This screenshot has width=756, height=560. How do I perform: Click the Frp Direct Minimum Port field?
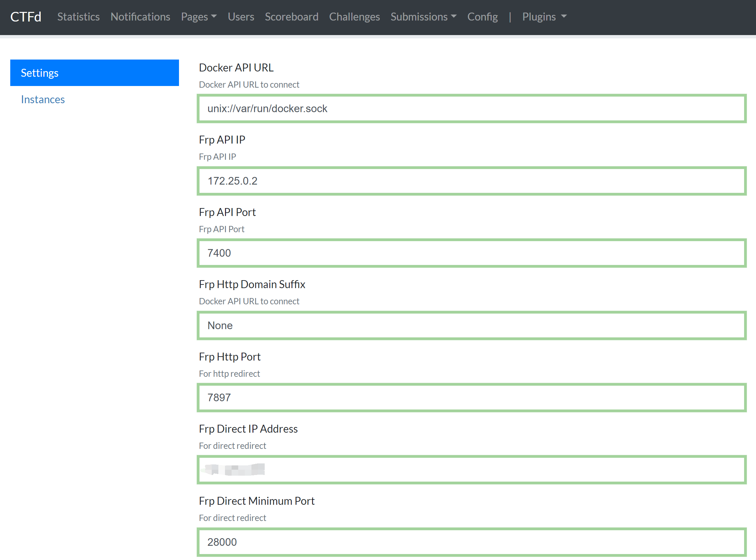[x=471, y=542]
